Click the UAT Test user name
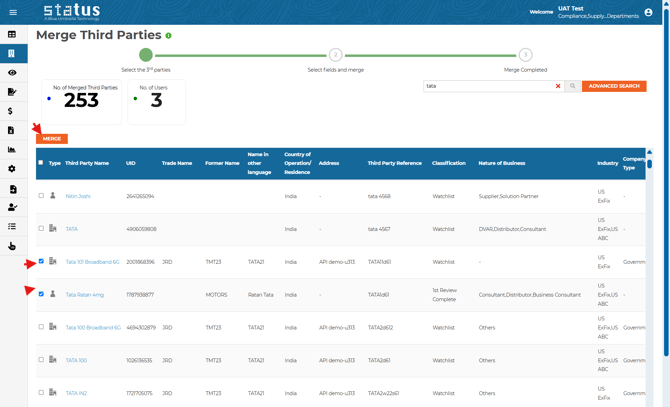The width and height of the screenshot is (670, 407). (570, 9)
